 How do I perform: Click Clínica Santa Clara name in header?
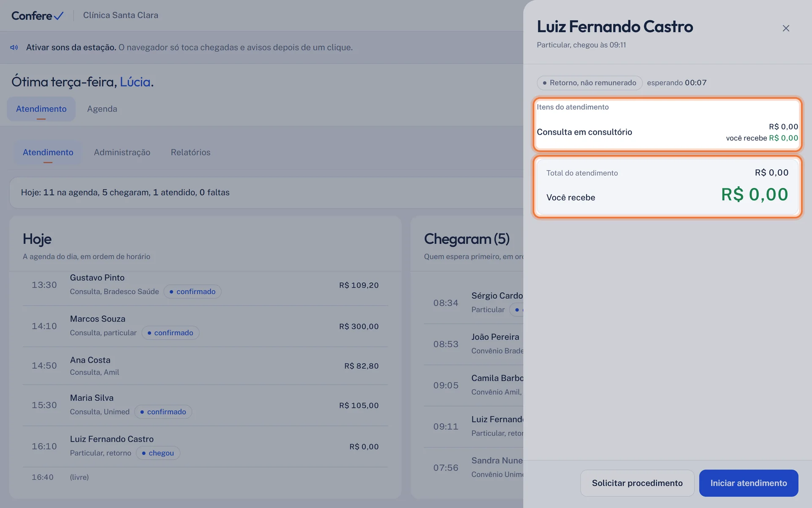tap(121, 15)
